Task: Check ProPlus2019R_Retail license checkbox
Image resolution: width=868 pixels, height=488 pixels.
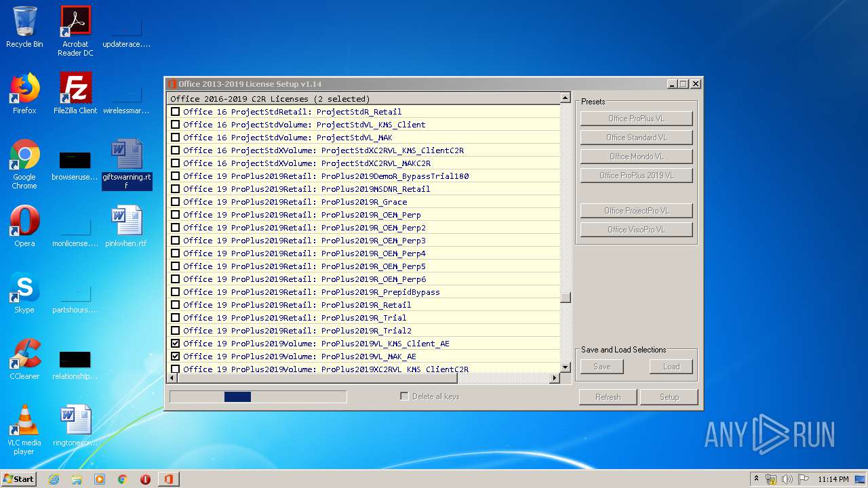Action: (x=176, y=305)
